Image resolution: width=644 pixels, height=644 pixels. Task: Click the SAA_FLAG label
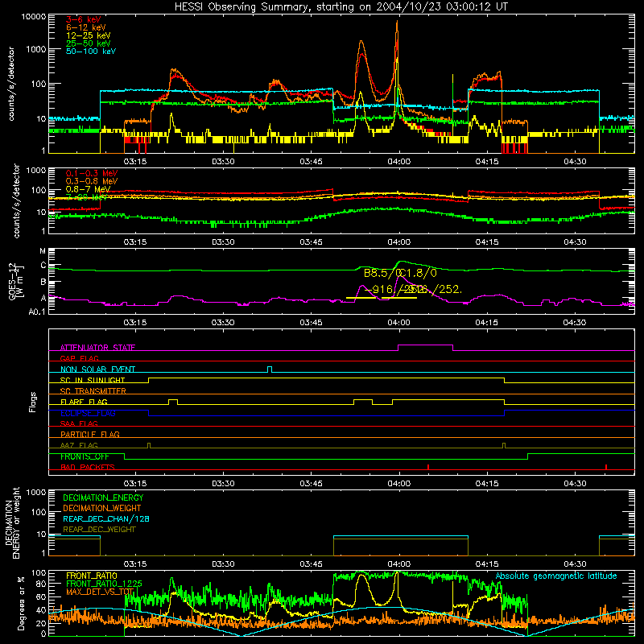79,423
